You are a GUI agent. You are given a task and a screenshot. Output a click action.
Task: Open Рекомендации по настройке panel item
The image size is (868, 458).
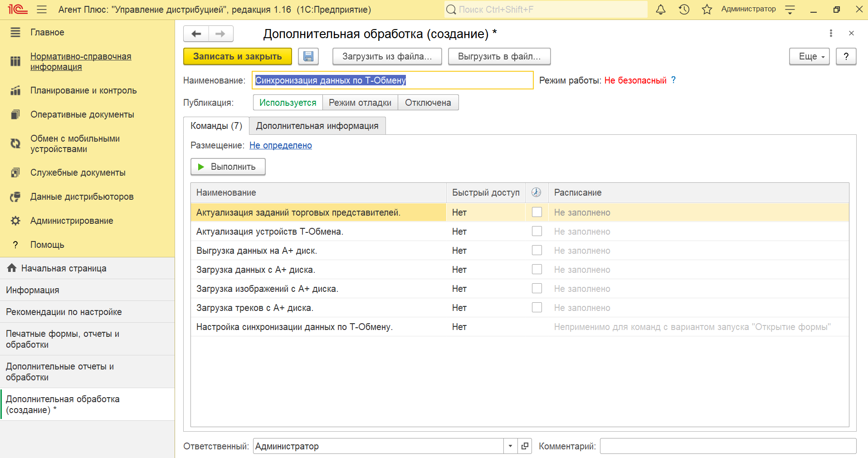(87, 312)
